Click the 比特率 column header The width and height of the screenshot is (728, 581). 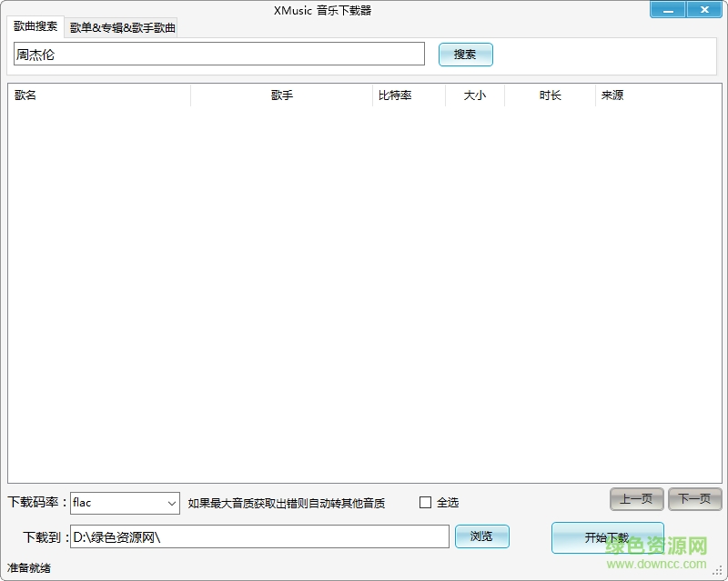click(398, 95)
